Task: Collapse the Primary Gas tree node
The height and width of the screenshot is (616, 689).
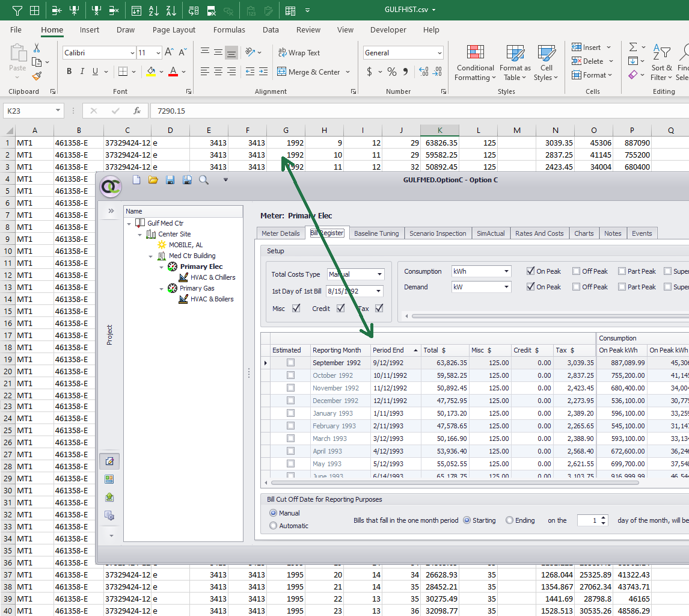Action: click(x=161, y=288)
